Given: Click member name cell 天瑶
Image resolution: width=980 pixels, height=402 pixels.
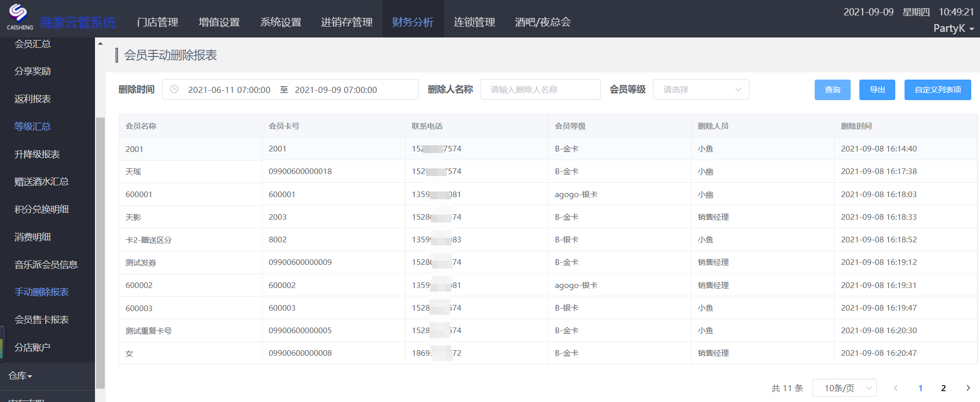Looking at the screenshot, I should [133, 171].
